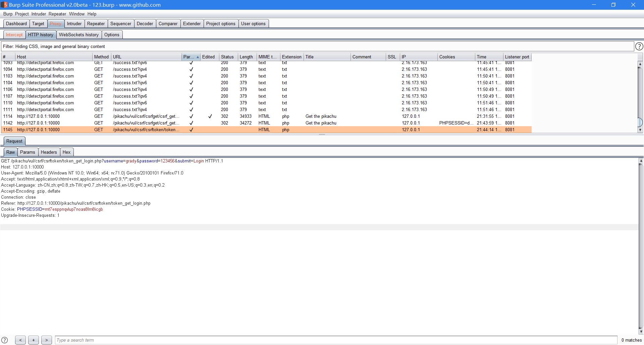The width and height of the screenshot is (644, 345).
Task: Sort history by Comment column header
Action: click(368, 57)
